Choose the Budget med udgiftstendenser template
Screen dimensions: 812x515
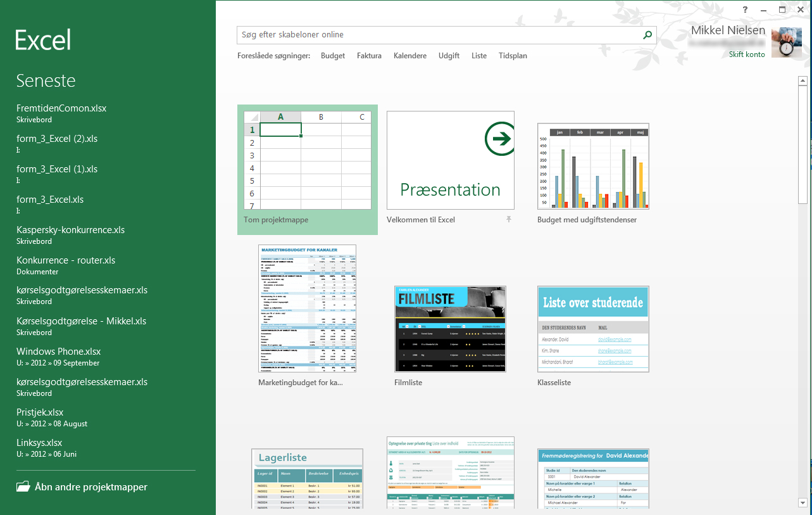(593, 166)
